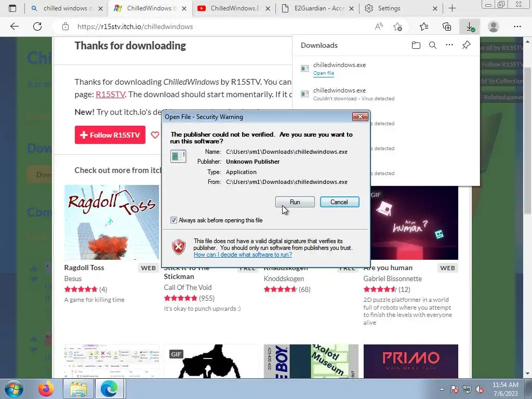Open 'How can I decide what software to run?' link
Viewport: 532px width, 399px height.
point(243,255)
